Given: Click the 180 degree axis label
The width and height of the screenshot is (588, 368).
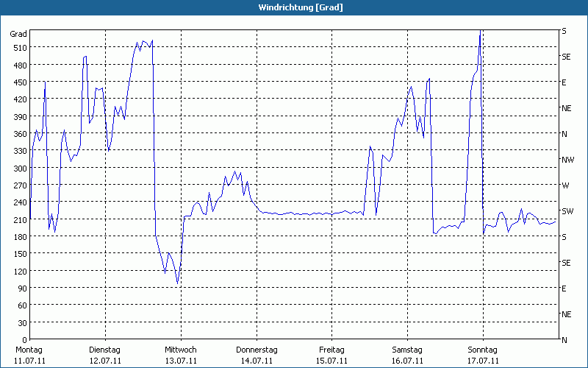Looking at the screenshot, I should (x=21, y=237).
